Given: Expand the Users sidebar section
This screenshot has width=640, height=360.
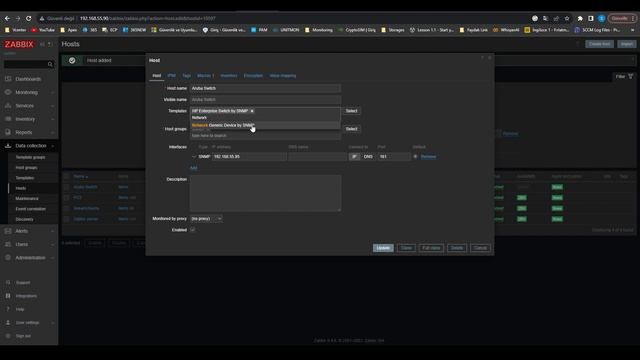Looking at the screenshot, I should coord(53,244).
